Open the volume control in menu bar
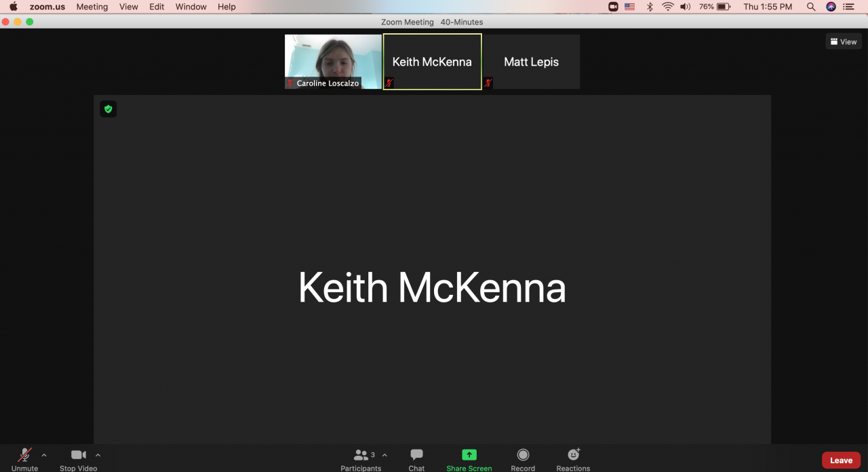868x472 pixels. coord(686,7)
